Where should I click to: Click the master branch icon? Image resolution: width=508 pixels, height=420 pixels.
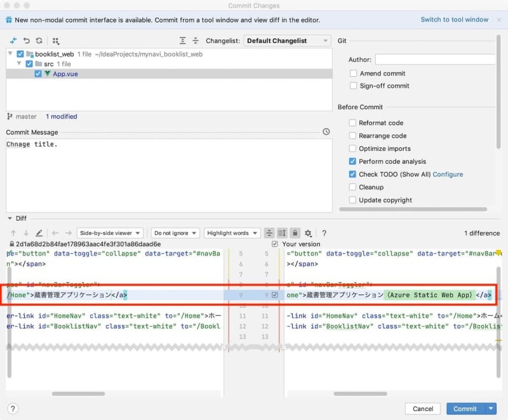coord(10,117)
